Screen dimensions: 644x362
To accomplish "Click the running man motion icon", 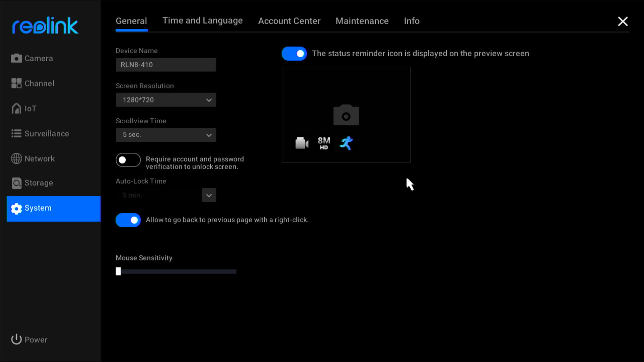I will [x=346, y=143].
